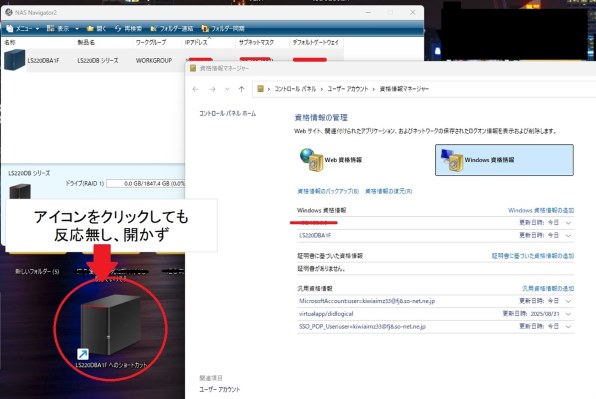Screen dimensions: 596x399
Task: Open recent locations dropdown in Credential Manager
Action: click(x=227, y=89)
